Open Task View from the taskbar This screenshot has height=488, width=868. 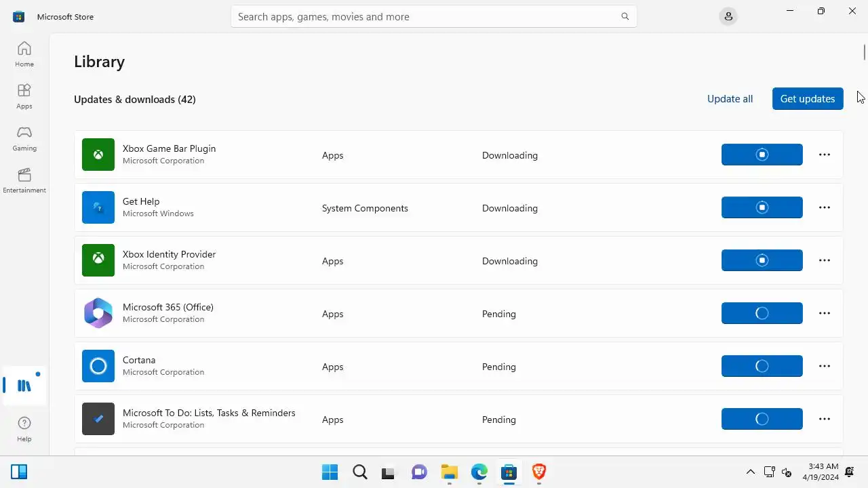388,472
